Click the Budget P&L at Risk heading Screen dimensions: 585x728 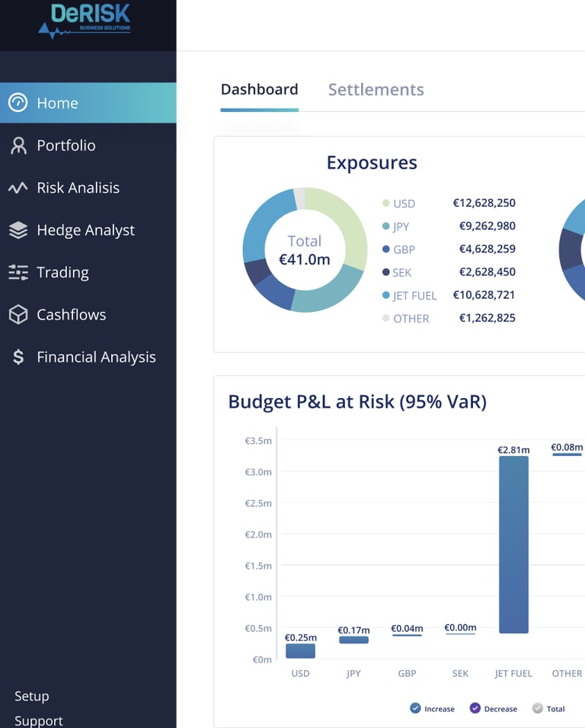click(x=357, y=402)
